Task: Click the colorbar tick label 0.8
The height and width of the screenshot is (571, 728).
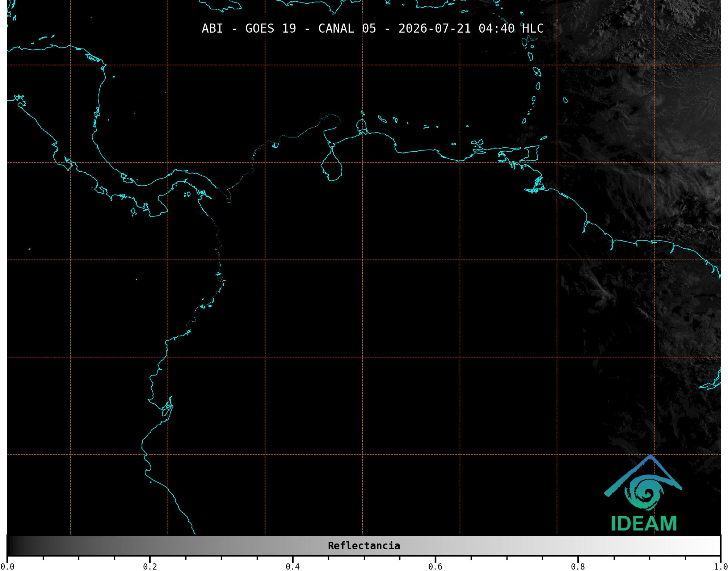Action: (x=578, y=567)
